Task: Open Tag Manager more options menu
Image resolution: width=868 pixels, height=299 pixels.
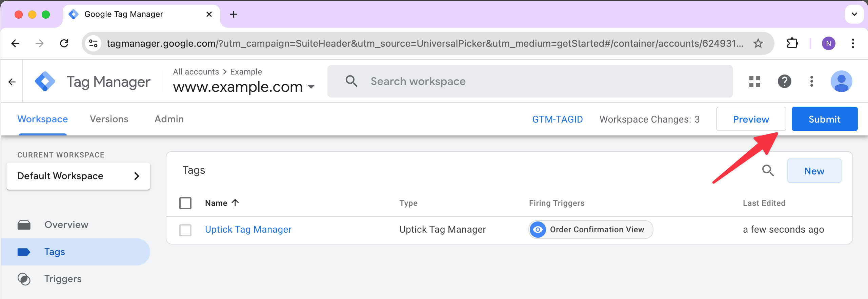Action: pyautogui.click(x=811, y=82)
